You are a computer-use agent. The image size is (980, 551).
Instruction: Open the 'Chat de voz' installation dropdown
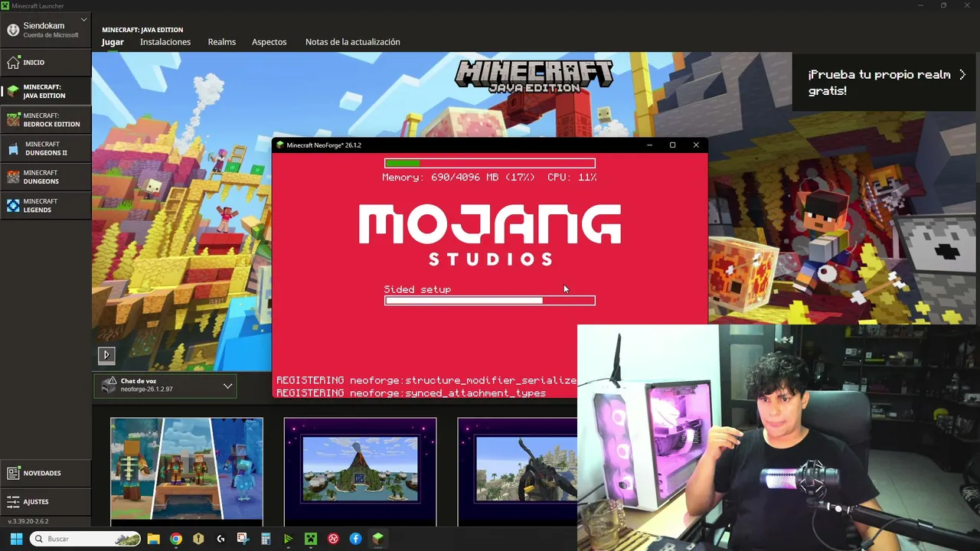point(166,386)
